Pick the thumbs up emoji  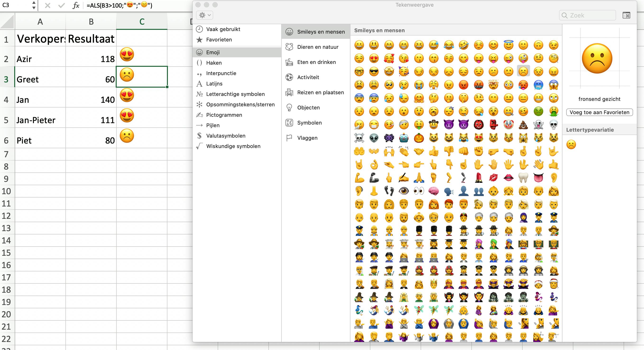[x=434, y=151]
